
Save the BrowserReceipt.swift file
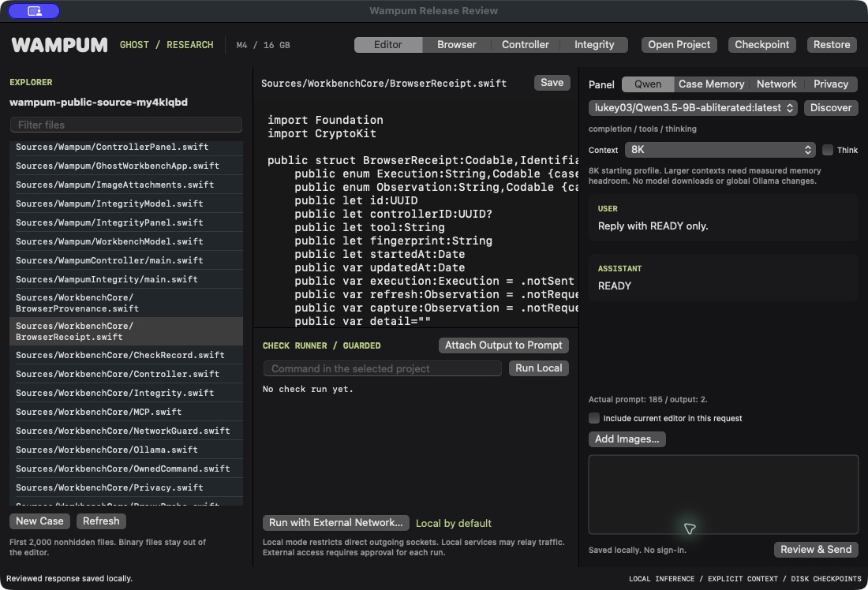(x=552, y=83)
